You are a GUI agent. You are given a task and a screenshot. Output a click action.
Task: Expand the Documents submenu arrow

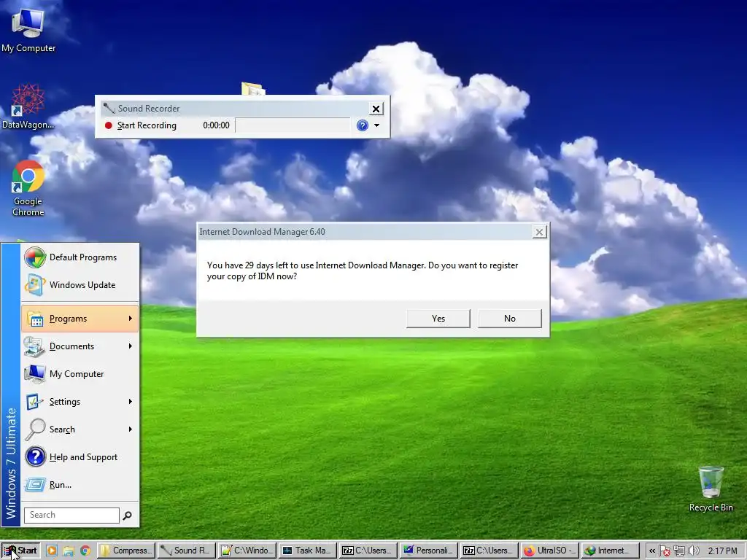click(130, 346)
